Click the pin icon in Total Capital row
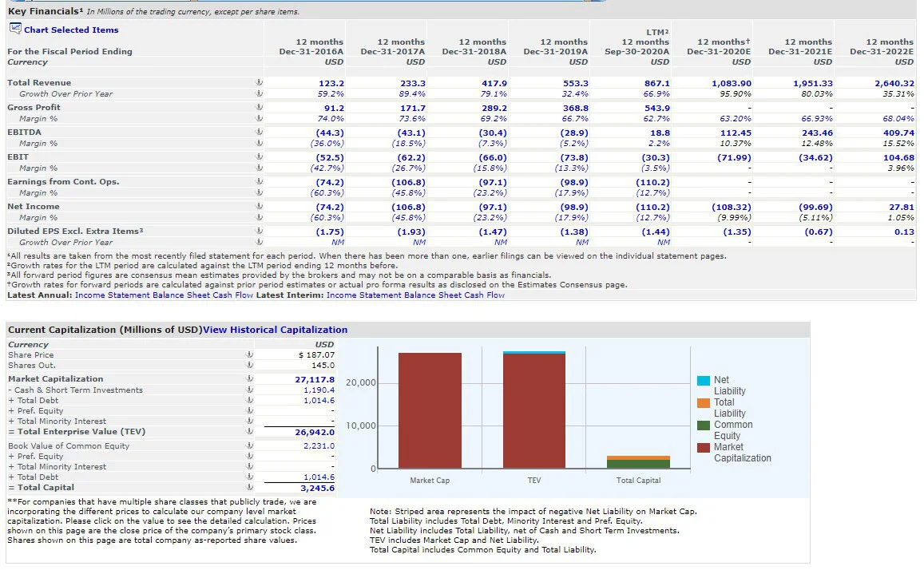Screen dimensions: 924x570 click(249, 487)
